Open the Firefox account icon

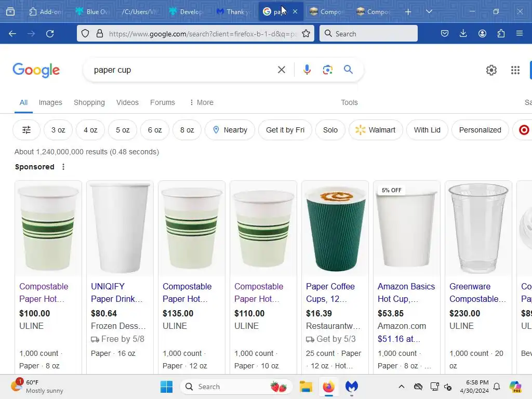482,34
